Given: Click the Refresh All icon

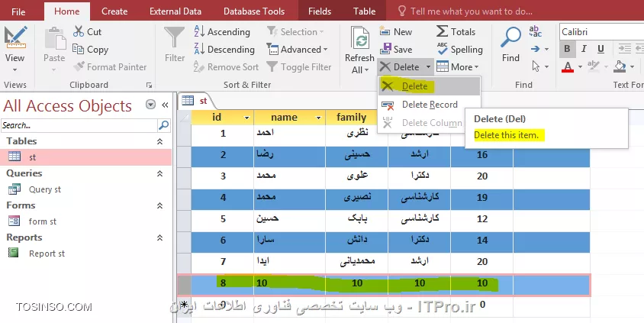Looking at the screenshot, I should pyautogui.click(x=360, y=38).
